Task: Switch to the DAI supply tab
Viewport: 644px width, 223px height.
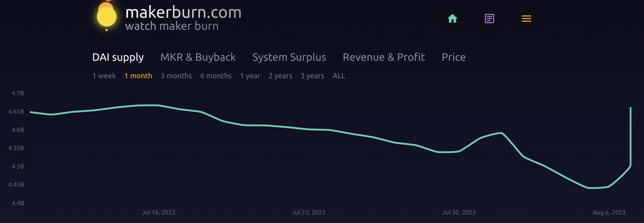Action: click(x=118, y=57)
